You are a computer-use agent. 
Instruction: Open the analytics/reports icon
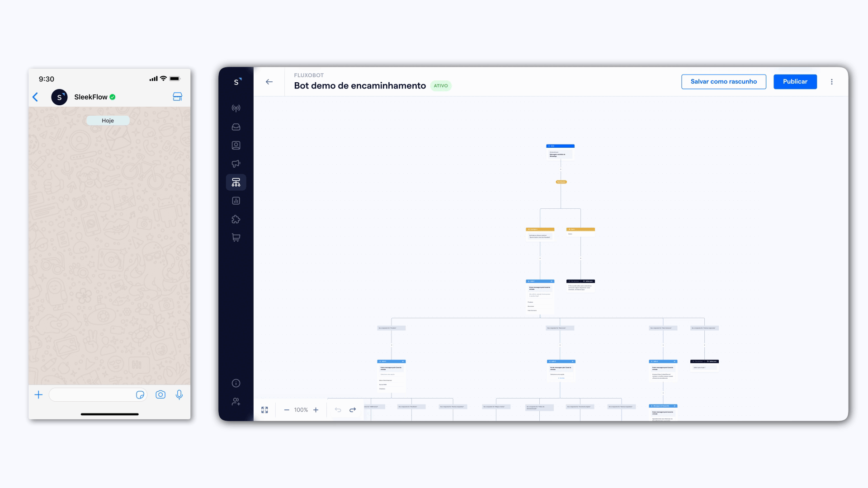[x=237, y=201]
